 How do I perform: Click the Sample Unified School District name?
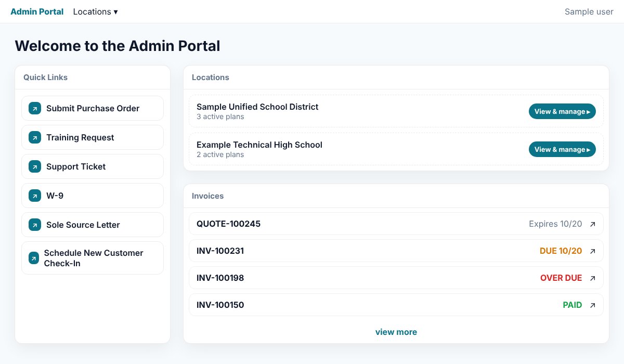pyautogui.click(x=257, y=107)
